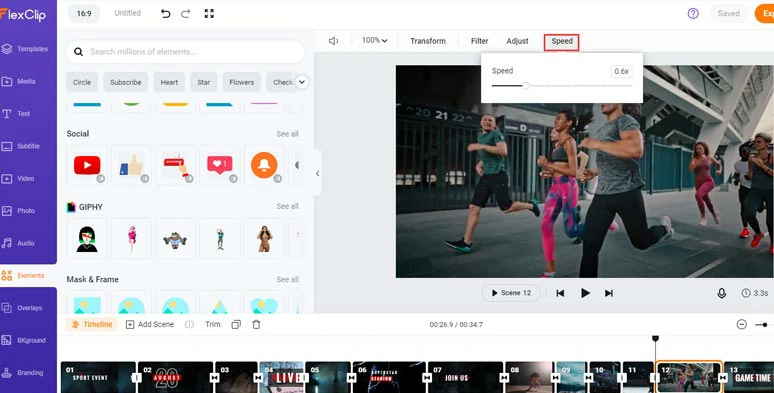Switch to Overlays in sidebar
774x393 pixels.
click(28, 308)
